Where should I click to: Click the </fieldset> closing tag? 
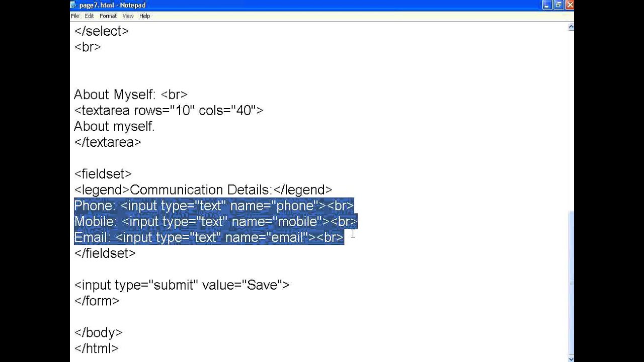click(105, 253)
